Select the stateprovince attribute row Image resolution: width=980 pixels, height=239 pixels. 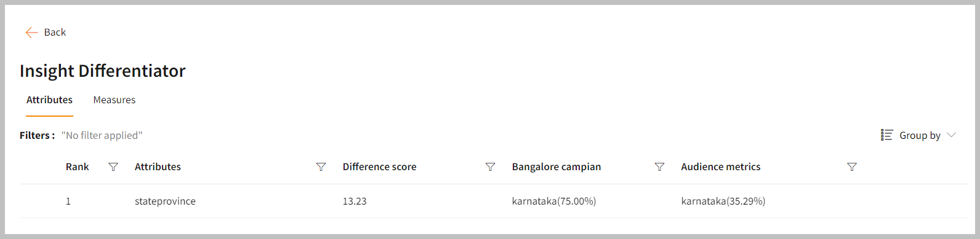point(494,201)
